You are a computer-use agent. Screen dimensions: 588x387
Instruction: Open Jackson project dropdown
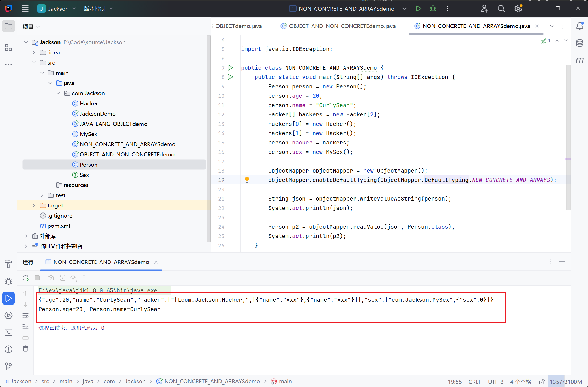click(x=57, y=8)
